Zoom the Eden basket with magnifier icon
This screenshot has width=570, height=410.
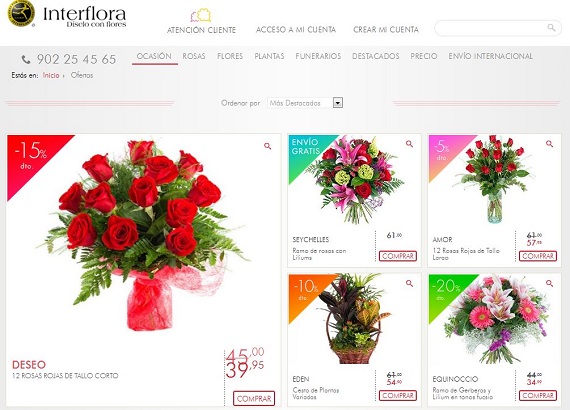pyautogui.click(x=409, y=284)
